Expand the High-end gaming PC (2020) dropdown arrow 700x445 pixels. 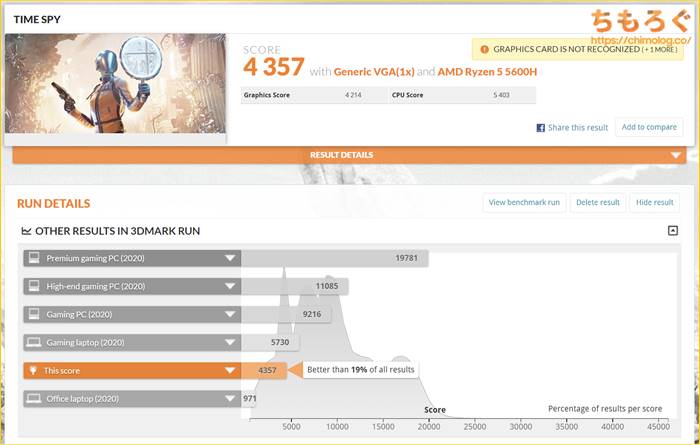[x=230, y=286]
